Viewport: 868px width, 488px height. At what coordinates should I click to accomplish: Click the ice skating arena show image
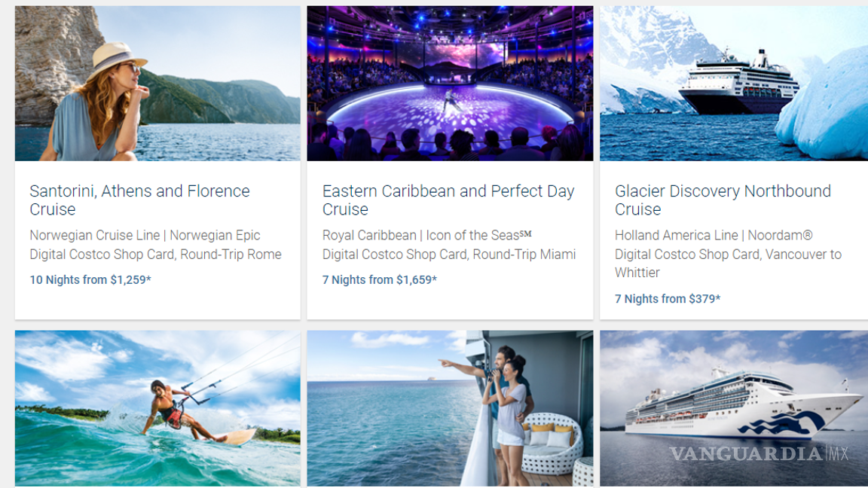(x=450, y=84)
